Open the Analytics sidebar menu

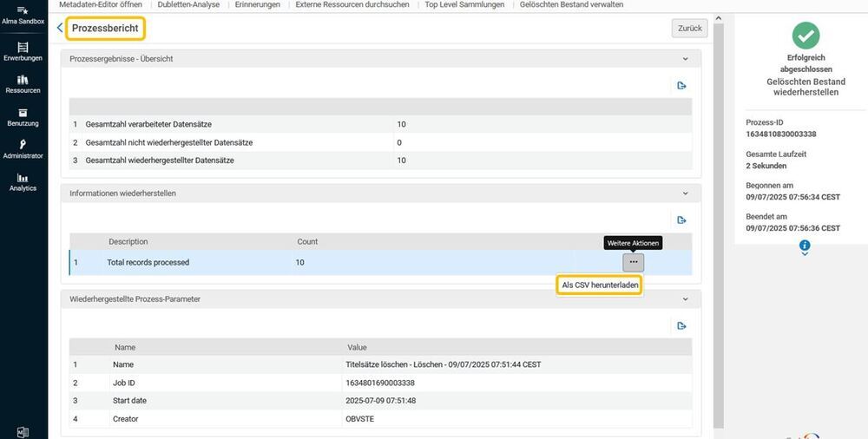[23, 182]
